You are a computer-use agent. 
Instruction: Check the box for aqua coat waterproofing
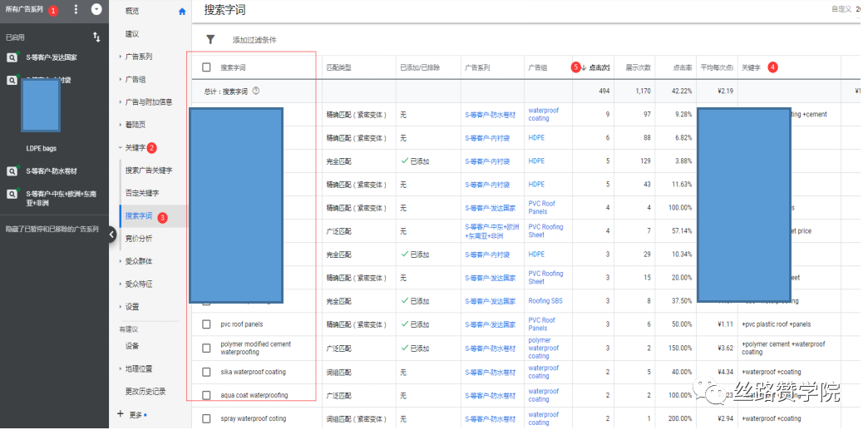tap(206, 395)
